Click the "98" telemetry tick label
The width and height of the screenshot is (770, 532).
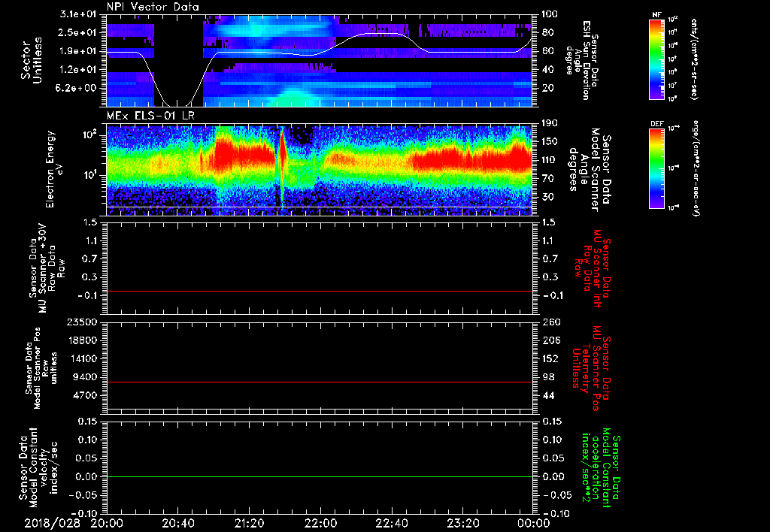click(x=548, y=377)
